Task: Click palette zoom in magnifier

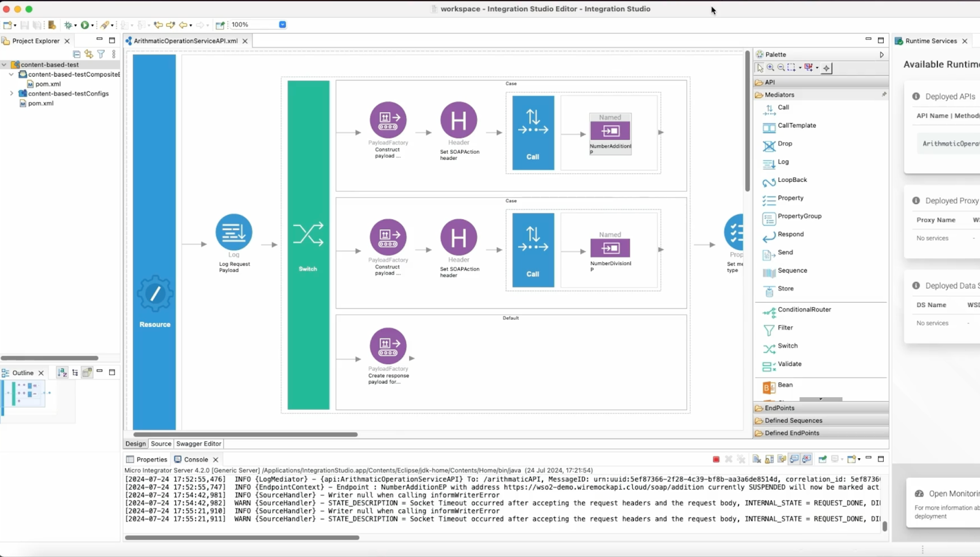Action: 771,68
